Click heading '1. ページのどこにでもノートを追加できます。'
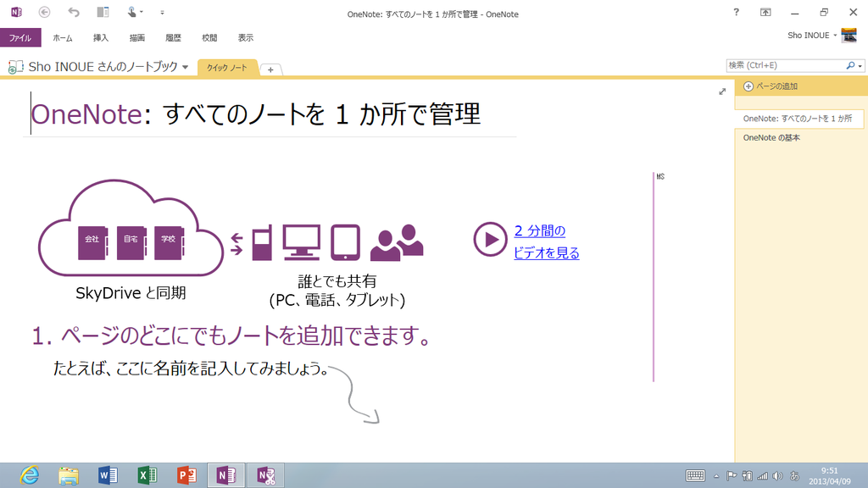 (231, 335)
